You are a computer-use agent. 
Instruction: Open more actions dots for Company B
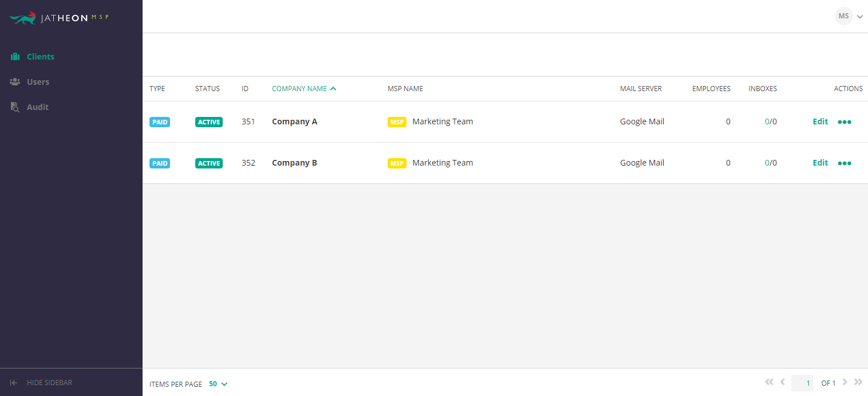coord(845,163)
